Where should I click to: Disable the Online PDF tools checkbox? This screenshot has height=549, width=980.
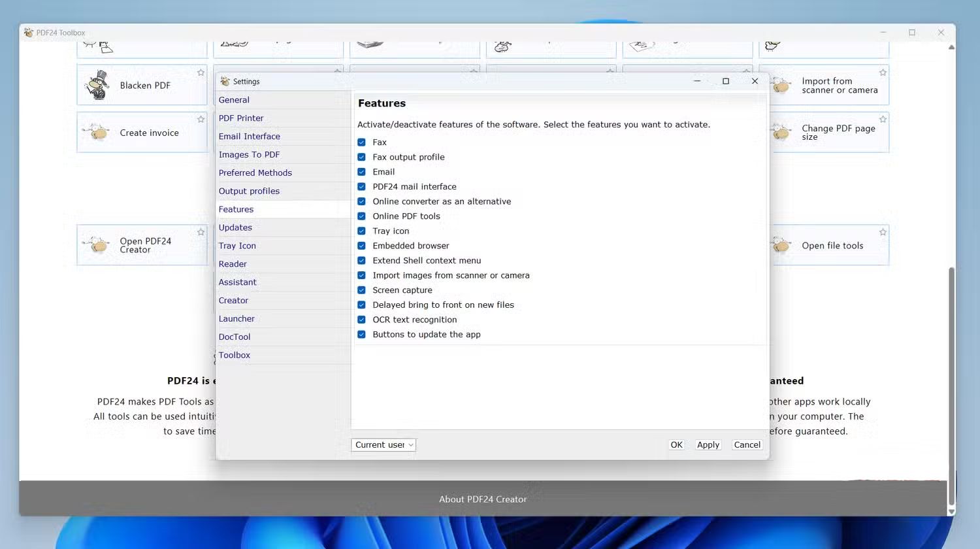click(x=361, y=216)
